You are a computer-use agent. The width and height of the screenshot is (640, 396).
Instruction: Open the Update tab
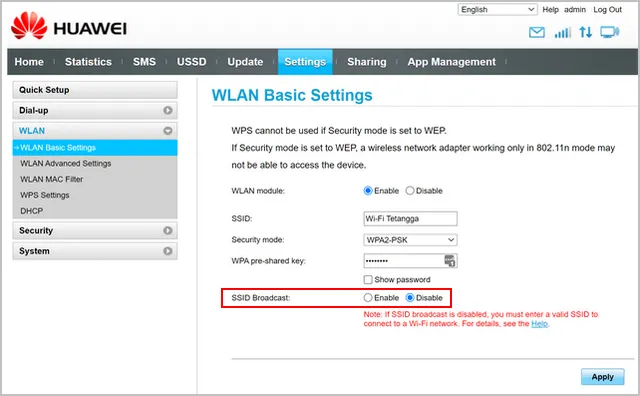click(245, 62)
